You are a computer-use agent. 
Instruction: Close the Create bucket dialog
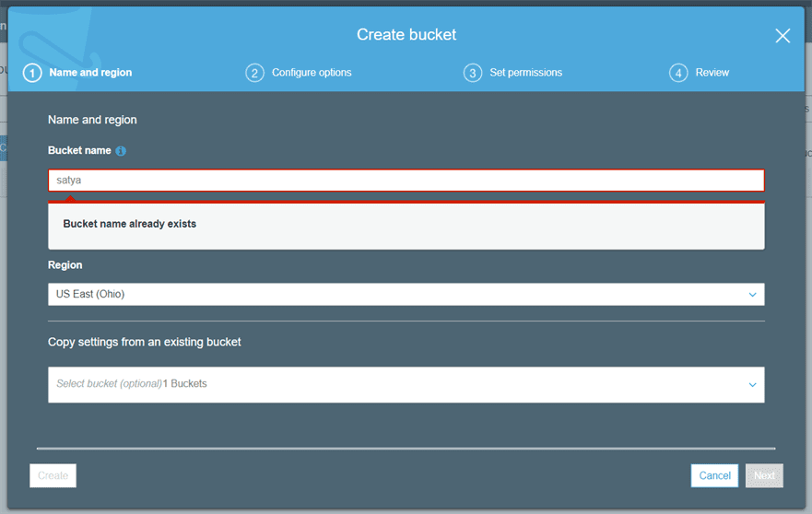(x=783, y=36)
